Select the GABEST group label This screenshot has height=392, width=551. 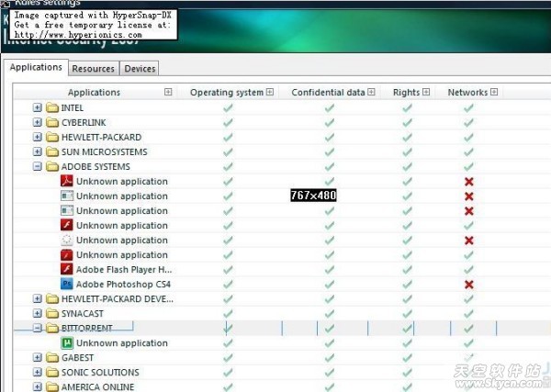tap(78, 358)
